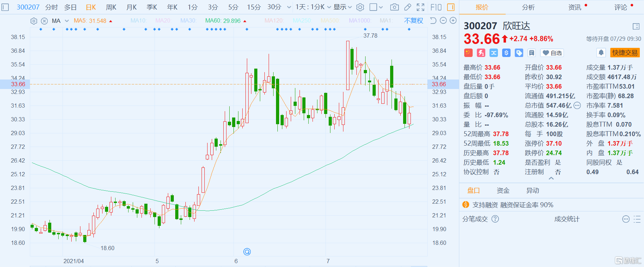Open the 异动 movement tab
This screenshot has height=267, width=644.
coord(532,191)
